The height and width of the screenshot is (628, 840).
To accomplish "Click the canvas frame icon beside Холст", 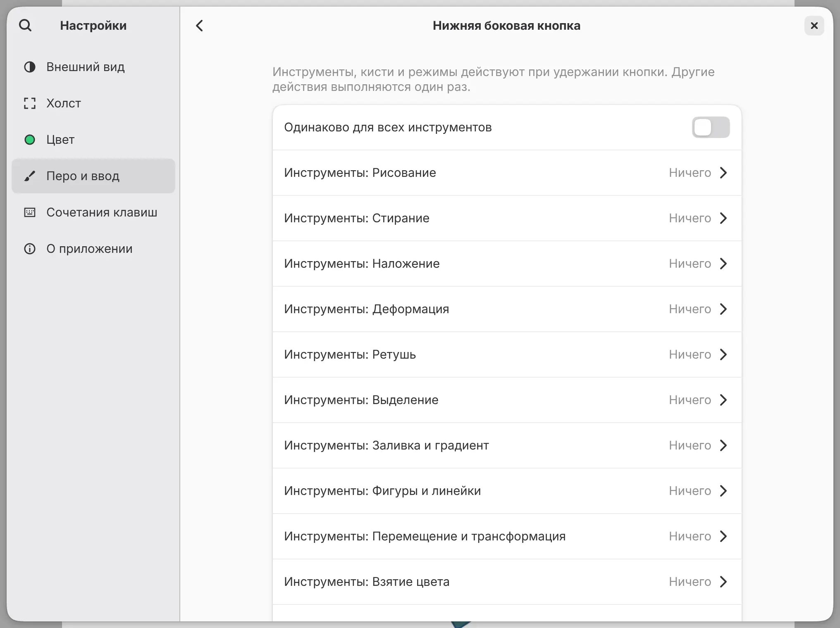I will (30, 103).
